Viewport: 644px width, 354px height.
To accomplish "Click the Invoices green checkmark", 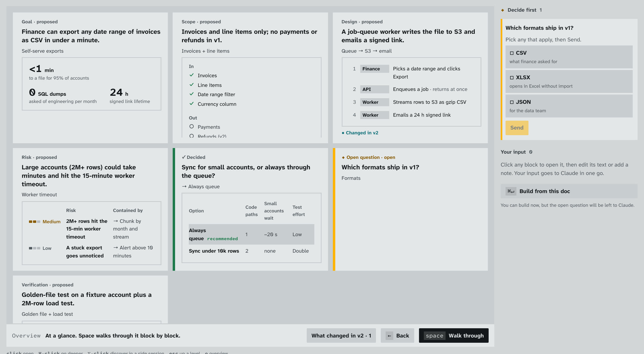I will click(x=191, y=75).
